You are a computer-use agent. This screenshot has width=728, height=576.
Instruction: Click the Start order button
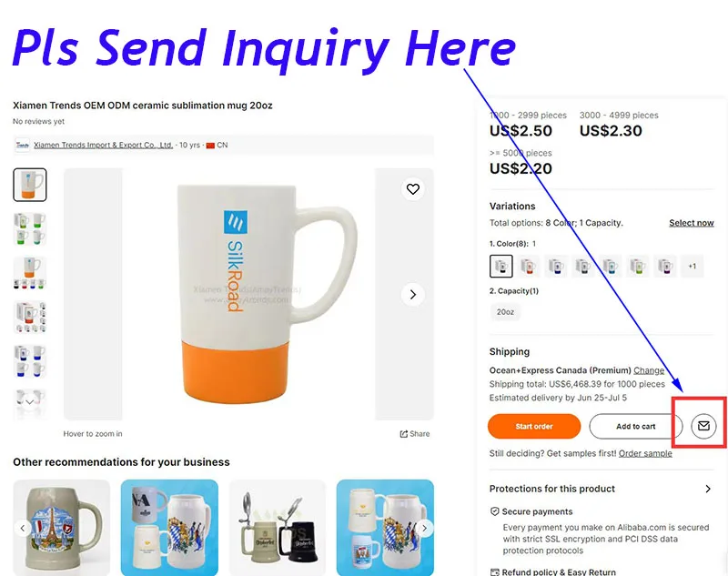pyautogui.click(x=534, y=426)
